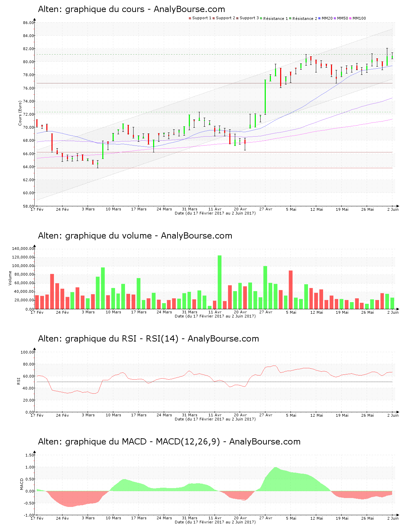Image resolution: width=412 pixels, height=532 pixels.
Task: Select the 'Résistance 1' legend label
Action: point(276,19)
